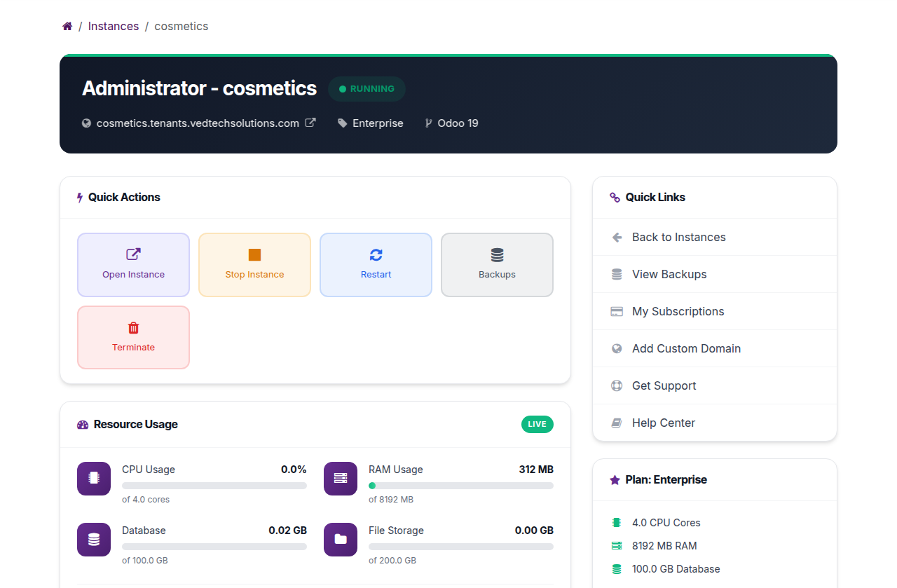This screenshot has height=588, width=897.
Task: Click the 8192 MB RAM plan text
Action: [x=664, y=546]
